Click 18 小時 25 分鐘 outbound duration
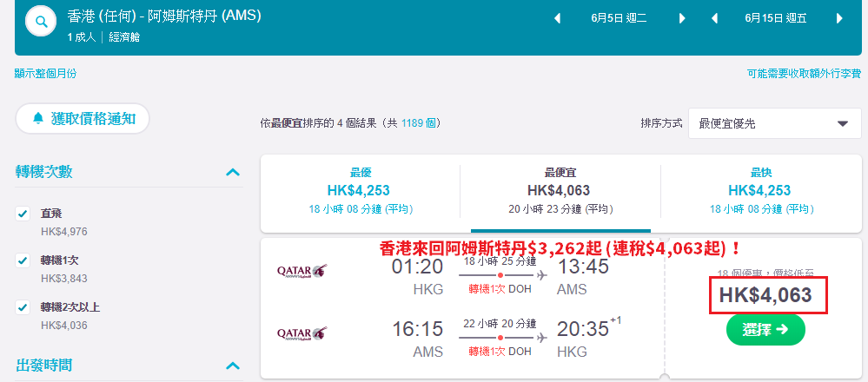The image size is (868, 382). click(500, 260)
